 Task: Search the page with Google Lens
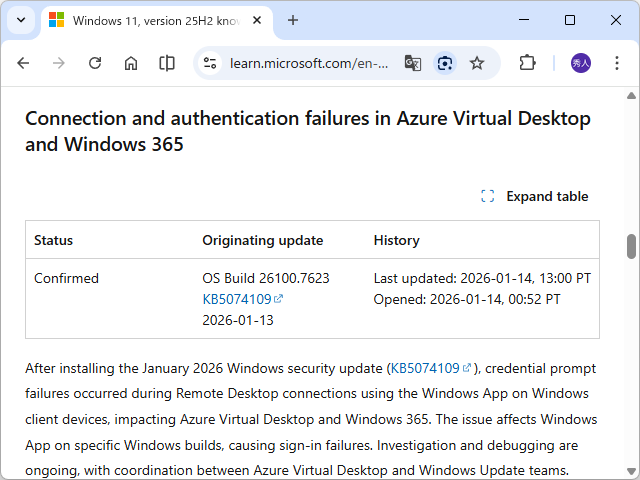click(x=445, y=63)
